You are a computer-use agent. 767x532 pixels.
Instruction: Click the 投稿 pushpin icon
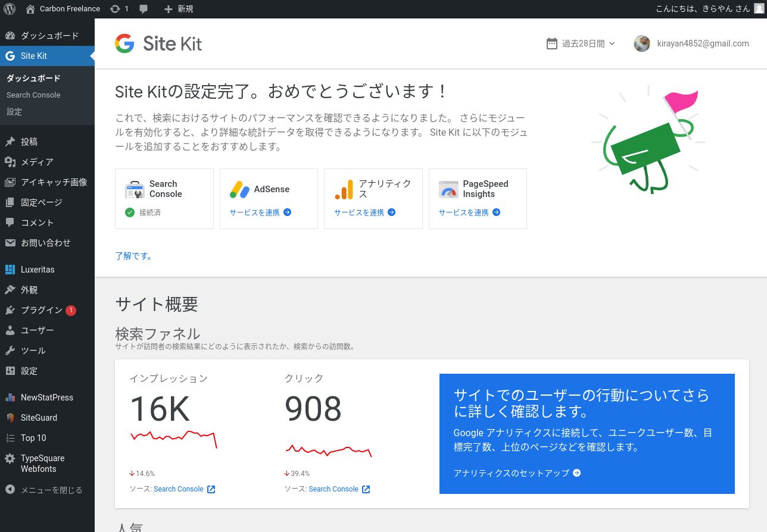click(10, 142)
